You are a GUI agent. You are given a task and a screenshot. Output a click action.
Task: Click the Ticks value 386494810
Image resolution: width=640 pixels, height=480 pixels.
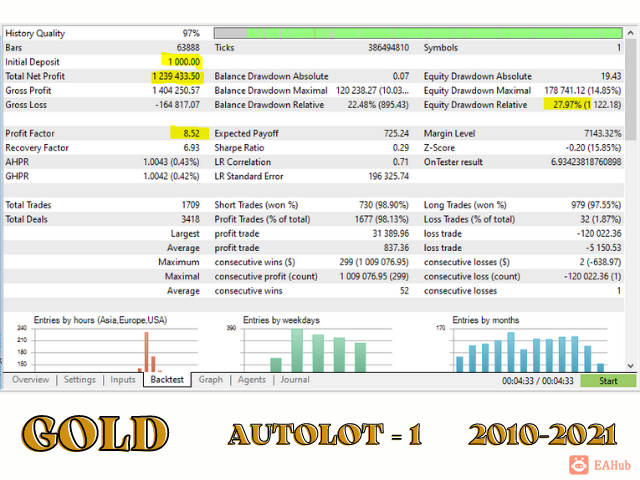point(388,48)
